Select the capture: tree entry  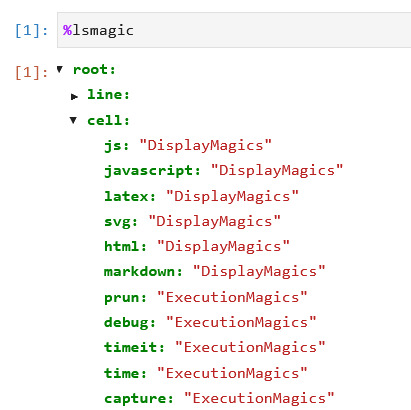click(x=219, y=398)
